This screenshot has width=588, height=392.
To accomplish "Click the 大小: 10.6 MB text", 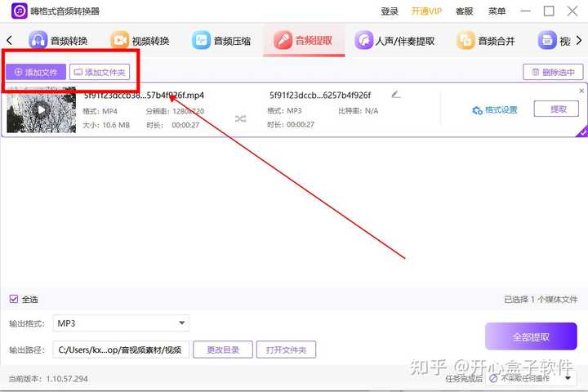I will [x=106, y=125].
